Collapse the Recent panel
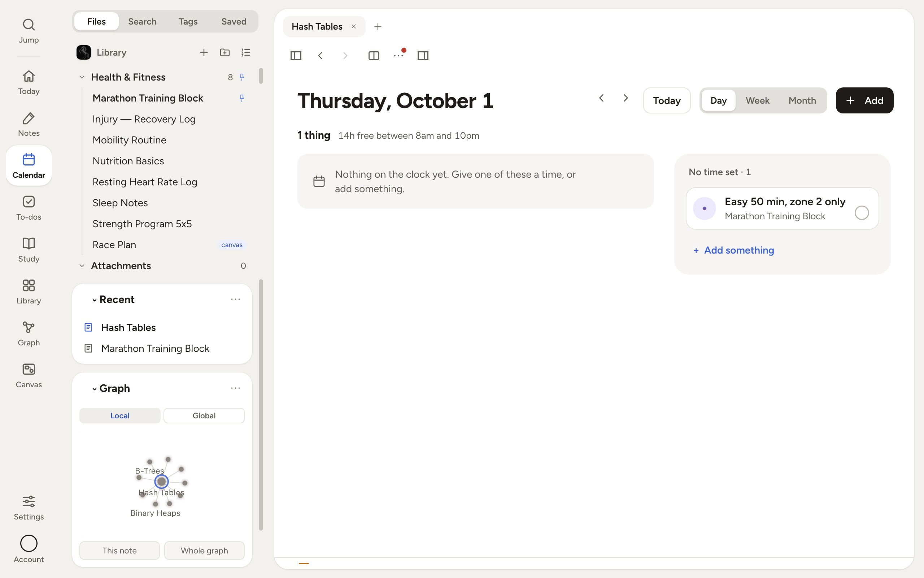The image size is (924, 578). [94, 300]
